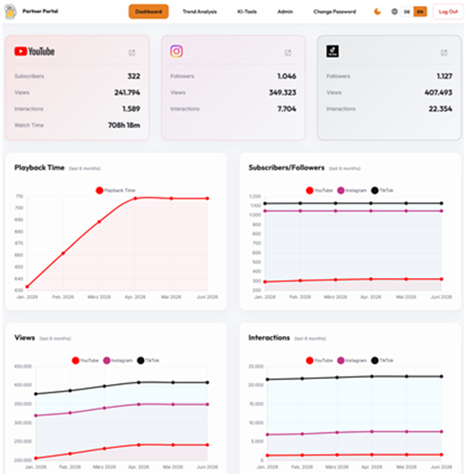Screen dimensions: 466x476
Task: Switch the language to DE
Action: 407,12
